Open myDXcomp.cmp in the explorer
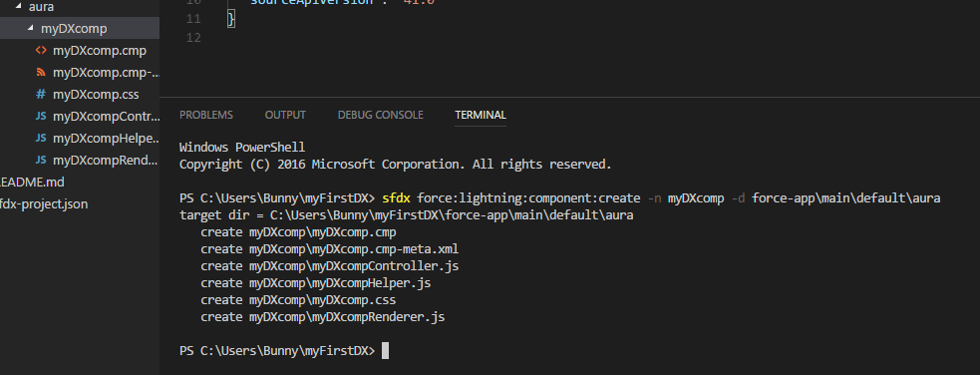This screenshot has width=980, height=375. (x=100, y=51)
